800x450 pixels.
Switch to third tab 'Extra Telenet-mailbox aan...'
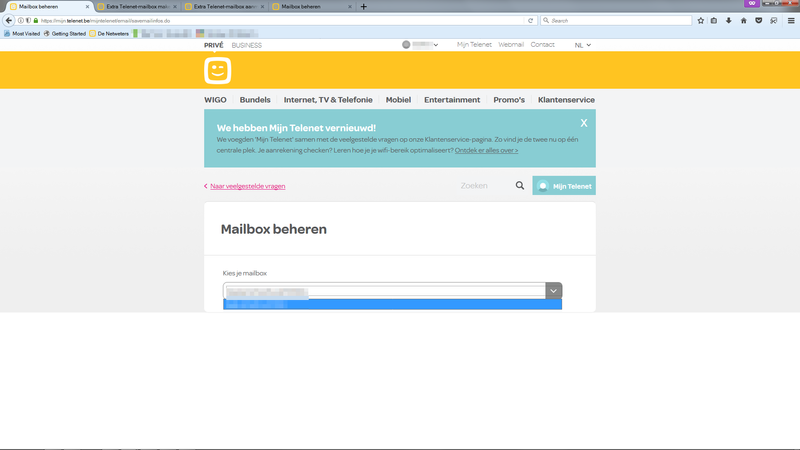[x=225, y=7]
